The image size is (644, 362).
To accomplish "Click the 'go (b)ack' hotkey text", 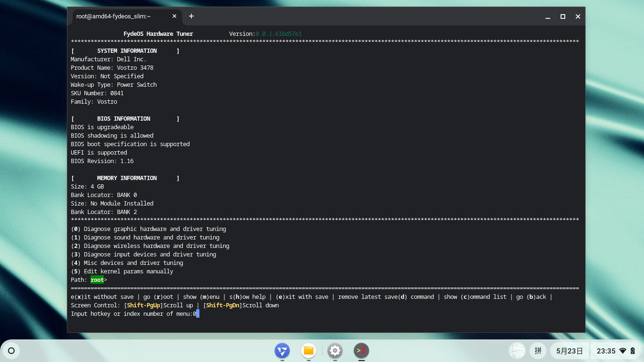I will (531, 297).
